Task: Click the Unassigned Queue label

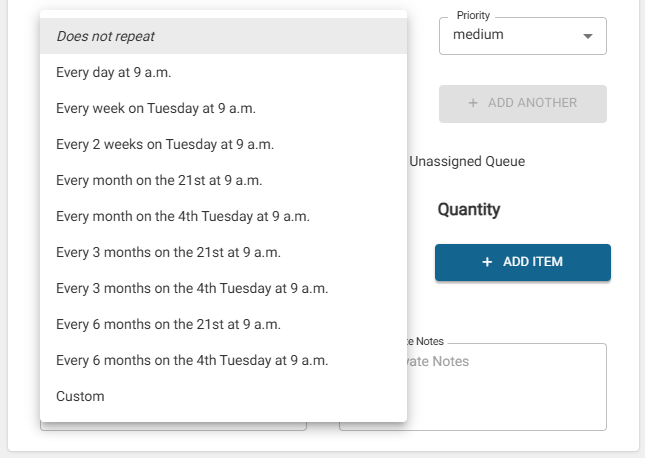Action: (x=467, y=161)
